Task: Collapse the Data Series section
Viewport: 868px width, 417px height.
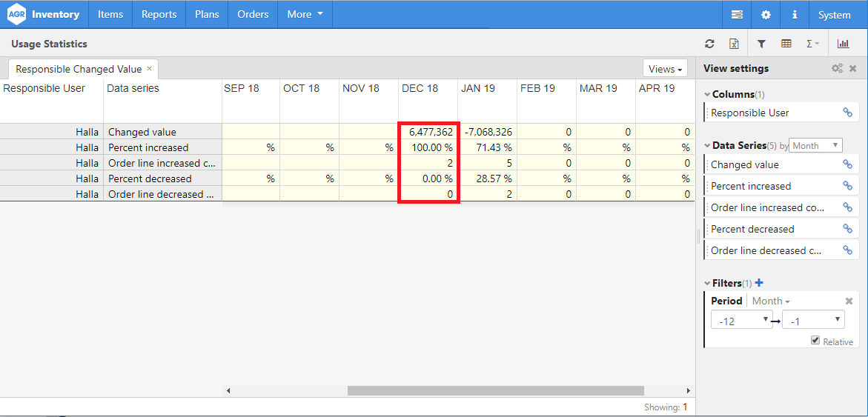Action: pos(706,146)
